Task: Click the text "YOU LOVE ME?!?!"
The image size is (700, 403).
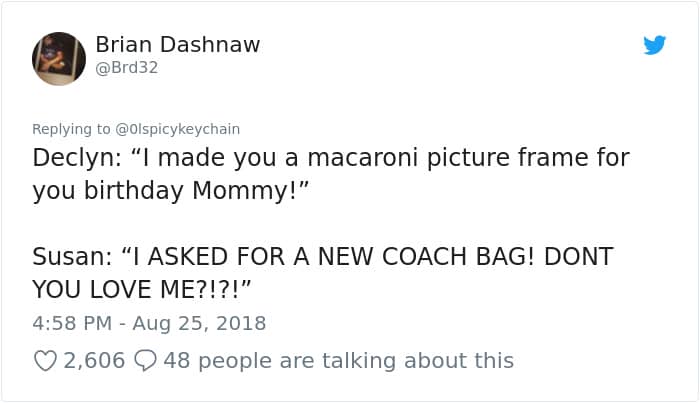Action: coord(137,289)
